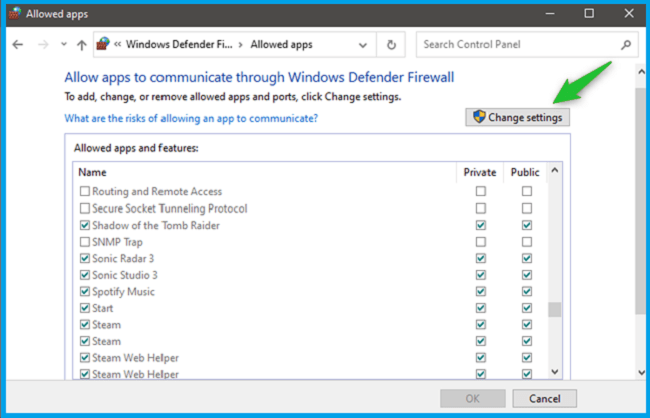
Task: Select the Sonic Studio 3 row text
Action: tap(125, 275)
